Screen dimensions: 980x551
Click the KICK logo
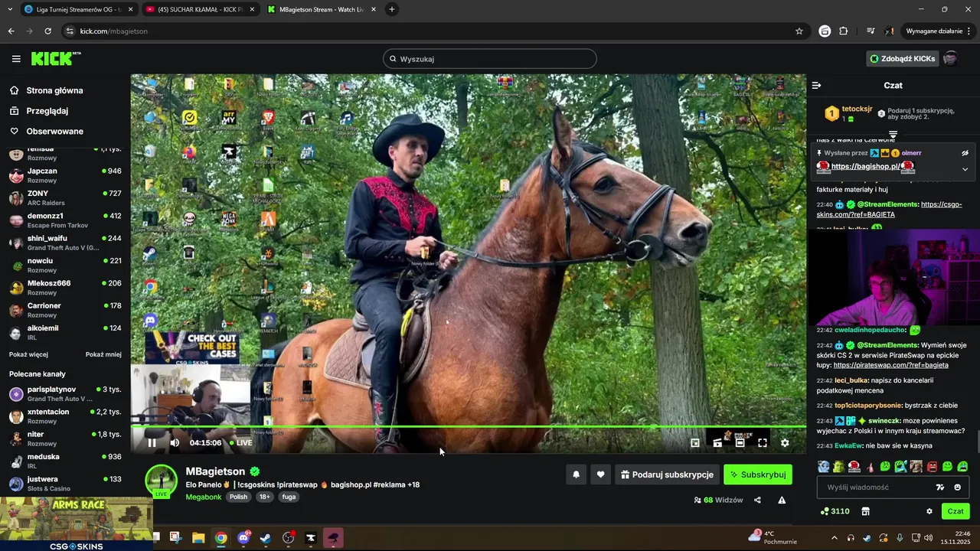pyautogui.click(x=55, y=59)
